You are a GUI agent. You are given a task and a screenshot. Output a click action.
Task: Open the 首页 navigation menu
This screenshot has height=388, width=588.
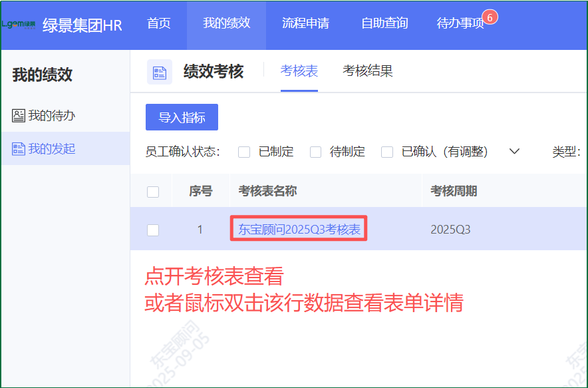click(159, 23)
